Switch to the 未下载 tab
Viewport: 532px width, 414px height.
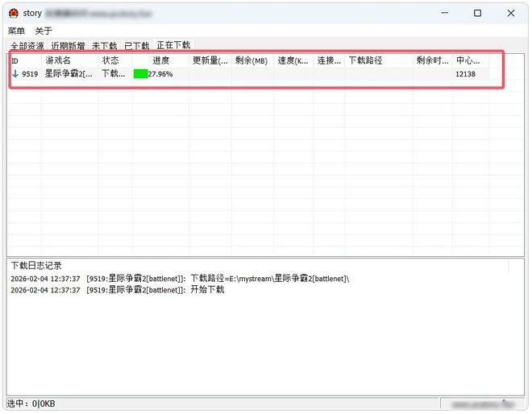click(105, 46)
